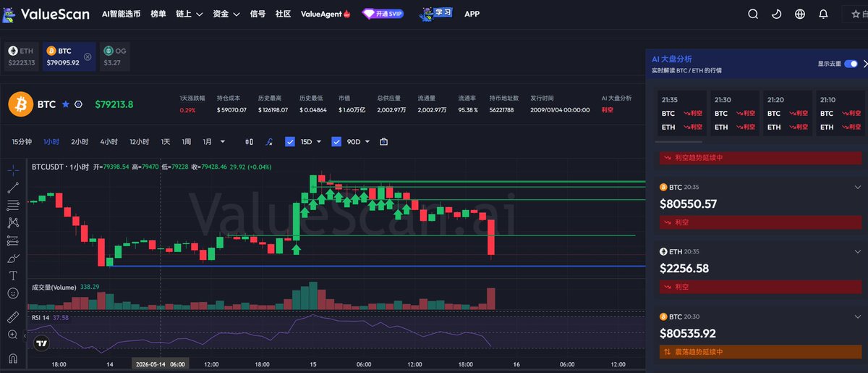Image resolution: width=868 pixels, height=373 pixels.
Task: Select the 12小时 timeframe
Action: pyautogui.click(x=140, y=142)
